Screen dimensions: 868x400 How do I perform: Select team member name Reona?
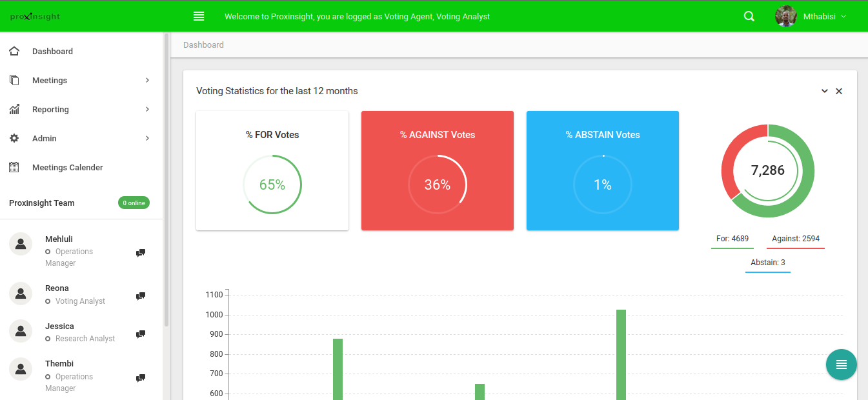[x=57, y=288]
